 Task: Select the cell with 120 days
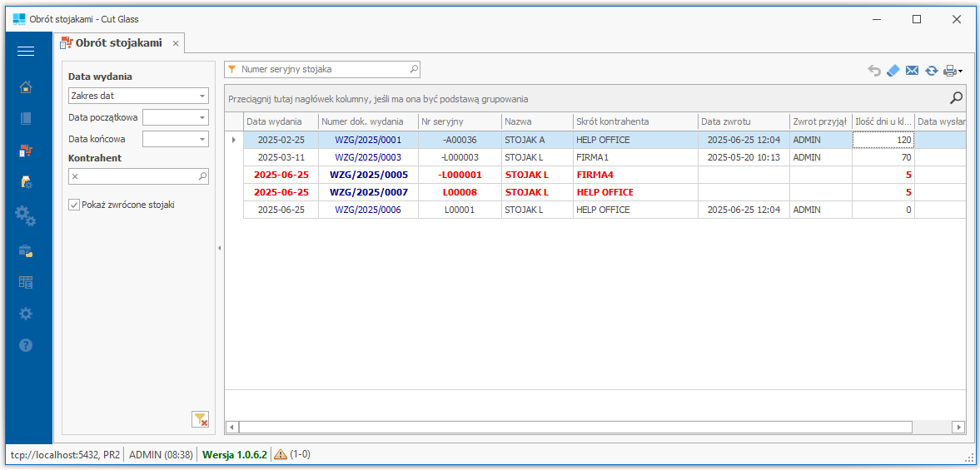click(883, 140)
